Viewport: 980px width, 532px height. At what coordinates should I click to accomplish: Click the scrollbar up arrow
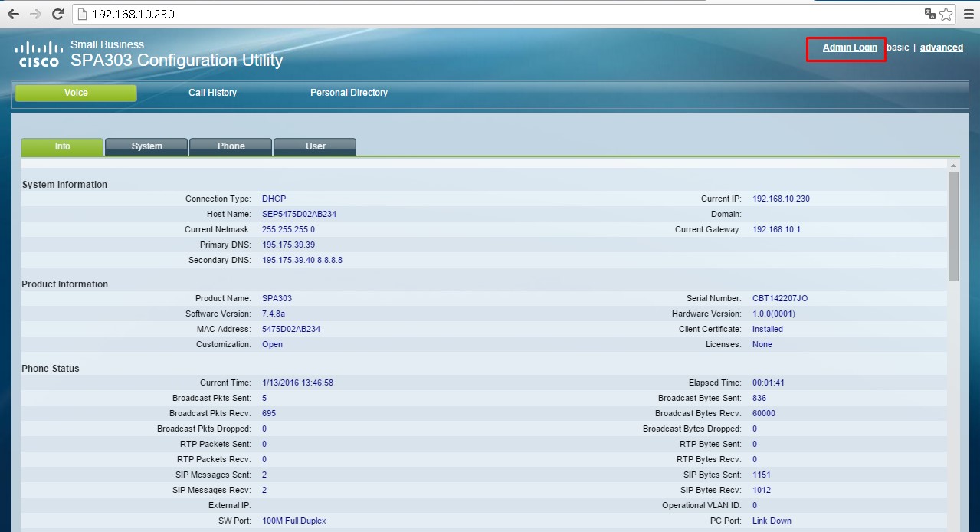click(953, 165)
